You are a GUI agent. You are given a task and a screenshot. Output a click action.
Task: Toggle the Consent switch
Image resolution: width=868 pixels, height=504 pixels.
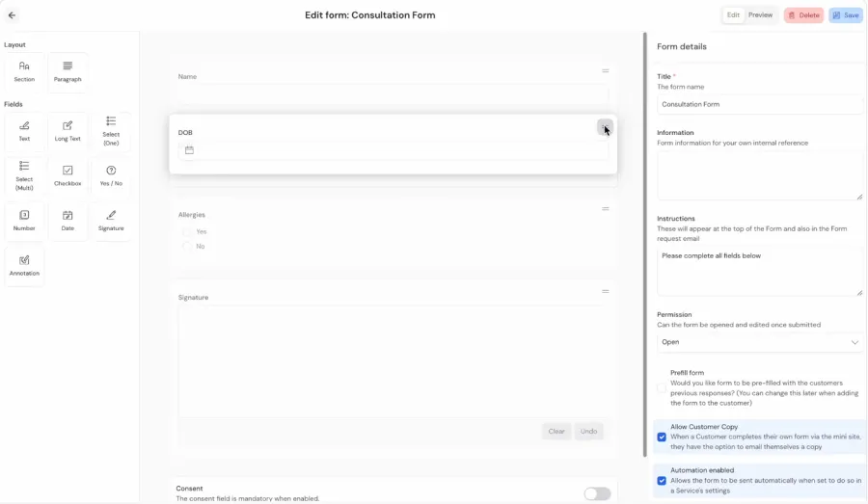point(597,493)
